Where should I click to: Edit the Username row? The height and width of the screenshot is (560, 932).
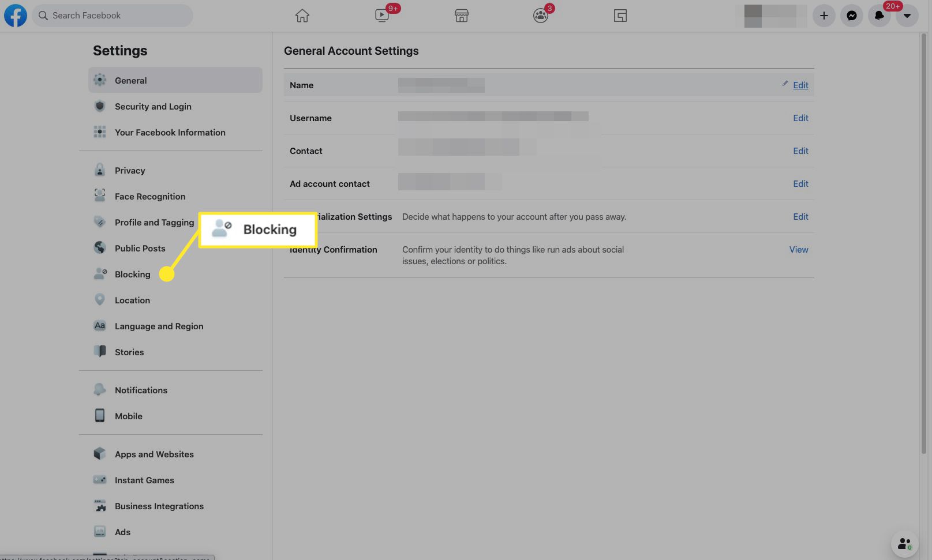coord(800,118)
